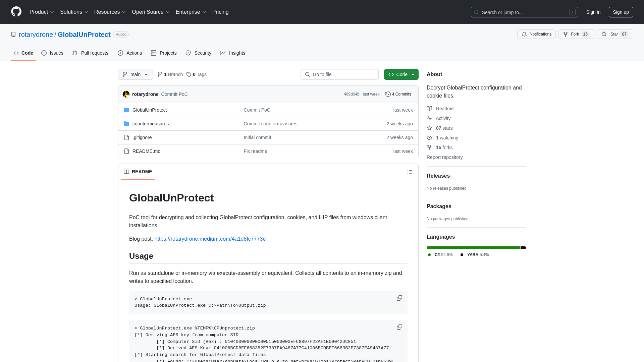Copy the second GPUnprotect.zip code block

(x=399, y=327)
